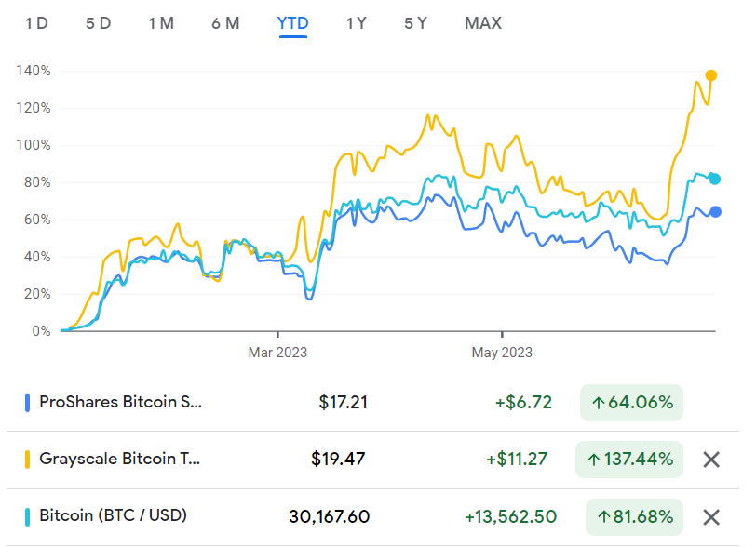
Task: Click the Bitcoin teal color marker
Action: pos(28,516)
